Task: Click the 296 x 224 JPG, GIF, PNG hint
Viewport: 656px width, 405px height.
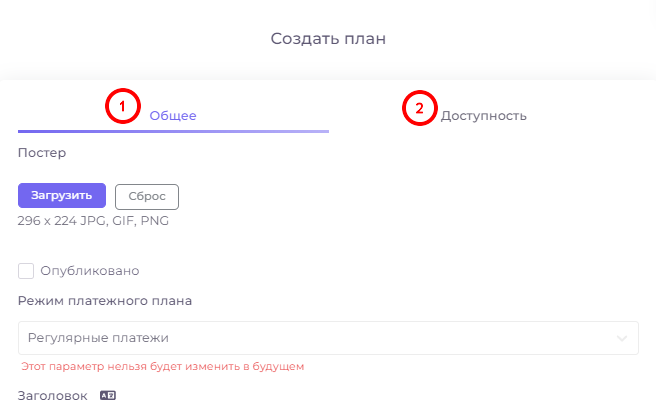Action: coord(93,220)
